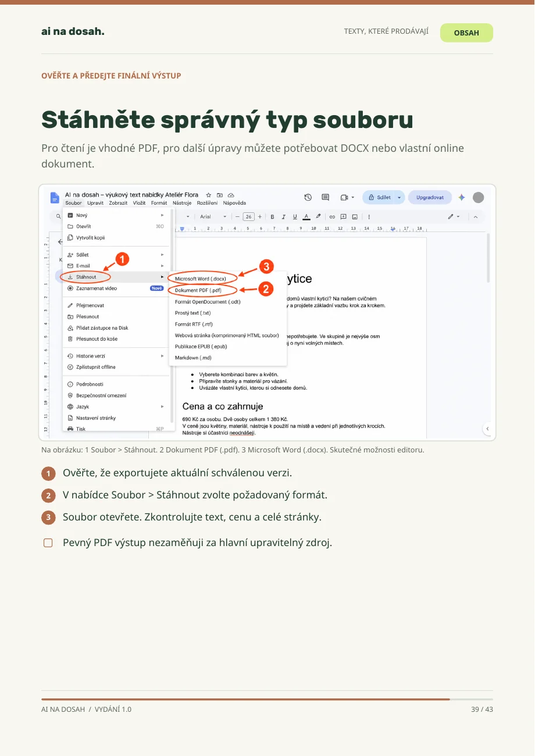Open the comments panel icon

tap(326, 198)
